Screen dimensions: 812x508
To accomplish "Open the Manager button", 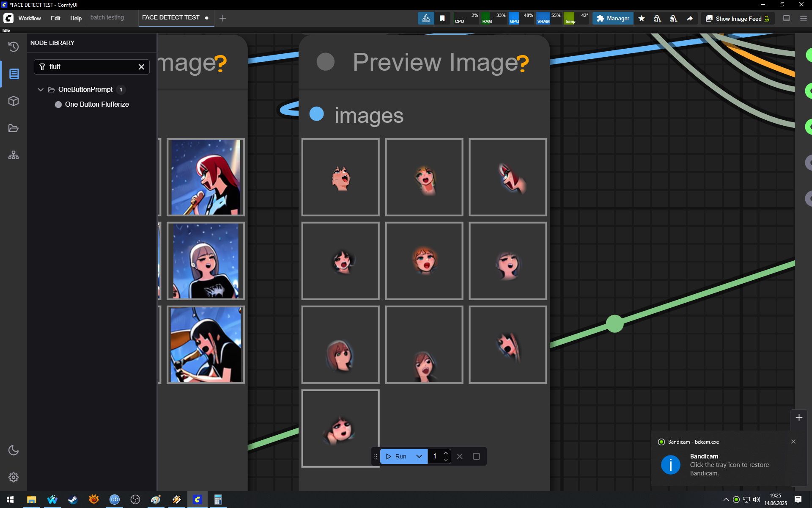I will pos(613,18).
